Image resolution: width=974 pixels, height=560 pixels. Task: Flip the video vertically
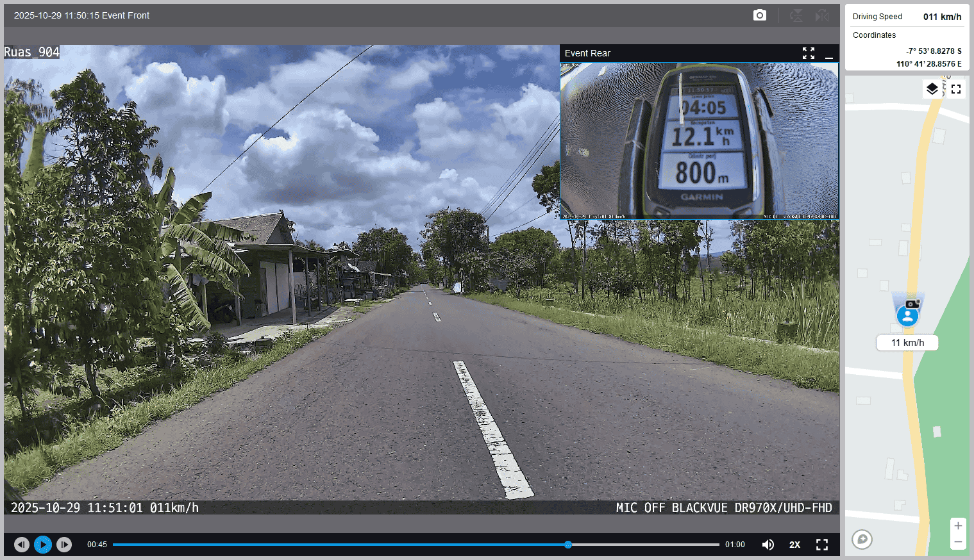tap(796, 15)
